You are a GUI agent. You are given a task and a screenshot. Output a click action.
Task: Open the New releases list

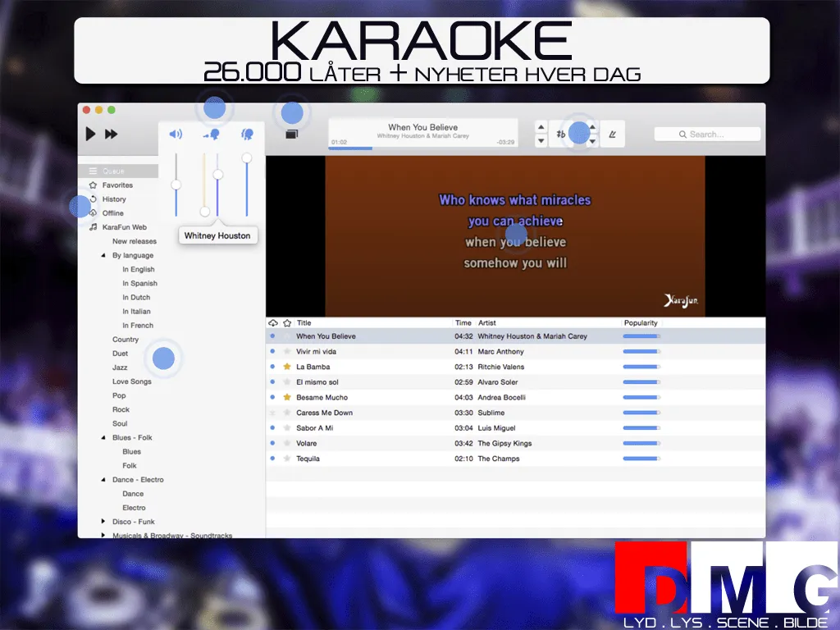[134, 240]
